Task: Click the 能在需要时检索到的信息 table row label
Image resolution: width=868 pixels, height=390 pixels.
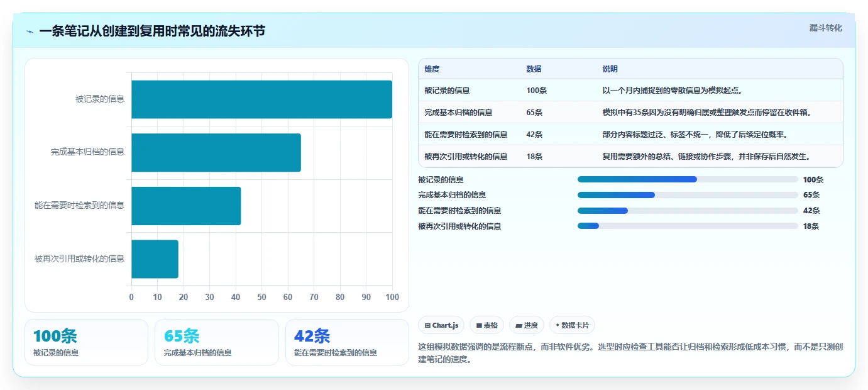Action: coord(466,135)
